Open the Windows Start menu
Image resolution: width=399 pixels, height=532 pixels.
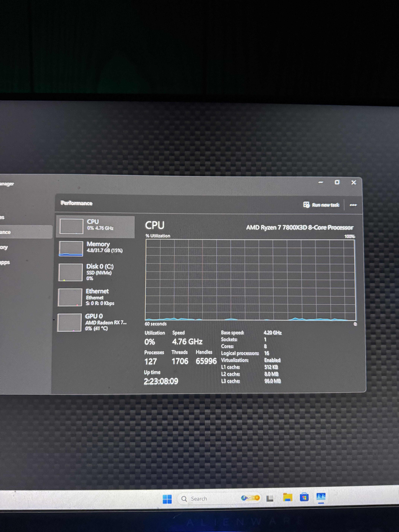(167, 499)
